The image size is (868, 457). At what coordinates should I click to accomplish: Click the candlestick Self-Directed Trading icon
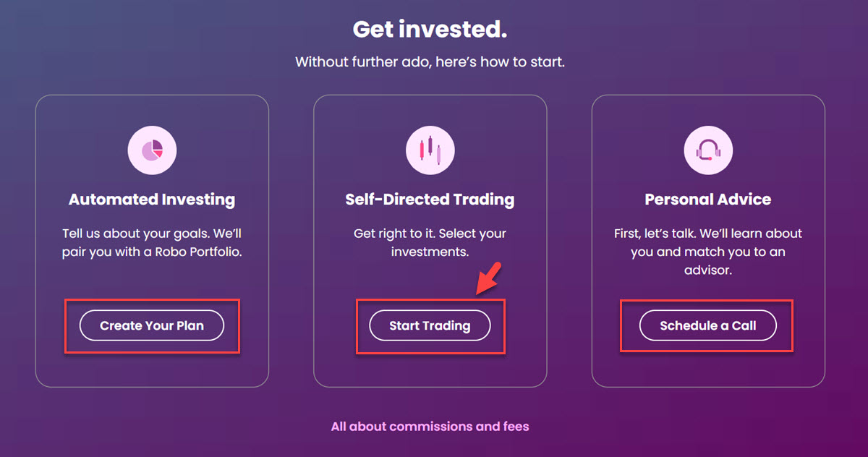430,150
